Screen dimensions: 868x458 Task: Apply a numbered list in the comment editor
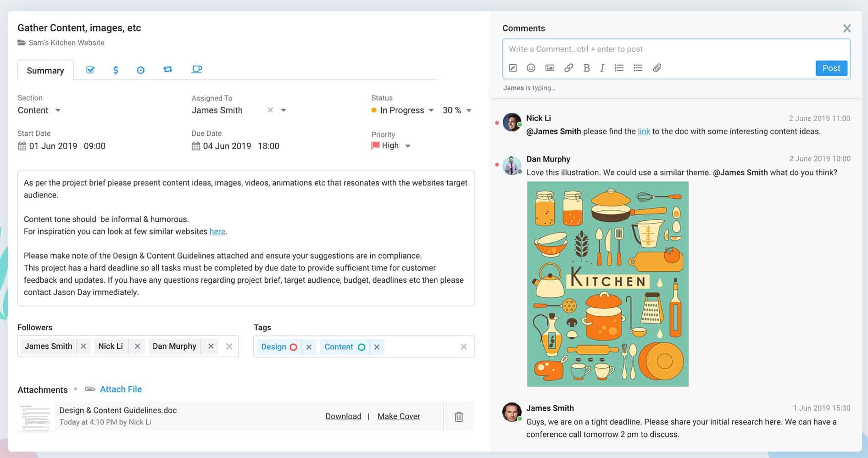point(619,67)
